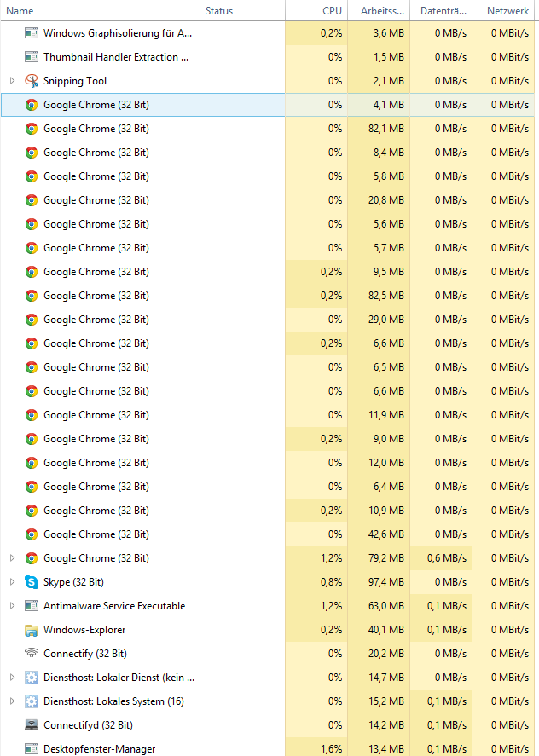Screen dimensions: 539x756
Task: Expand the Skype (32 Bit) process group
Action: (12, 582)
